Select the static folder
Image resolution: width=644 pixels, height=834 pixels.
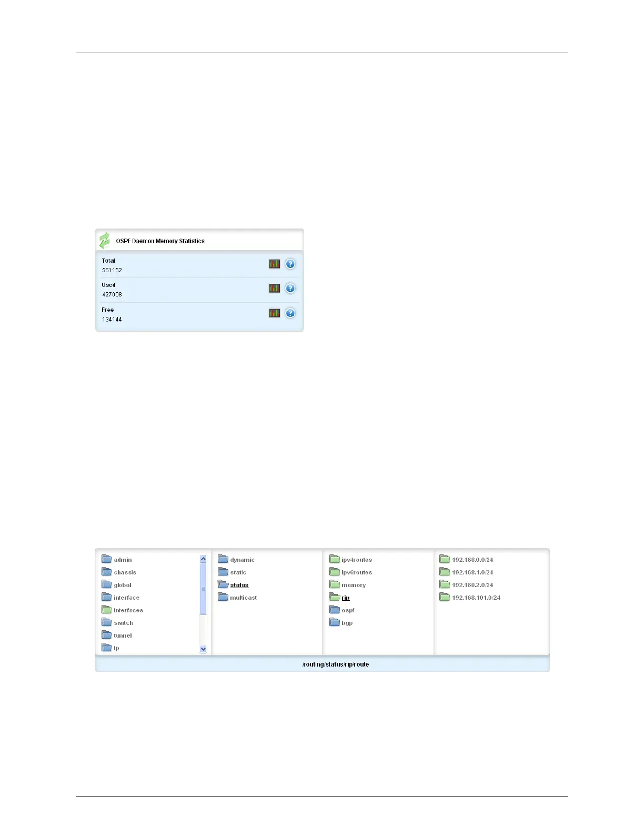coord(232,572)
